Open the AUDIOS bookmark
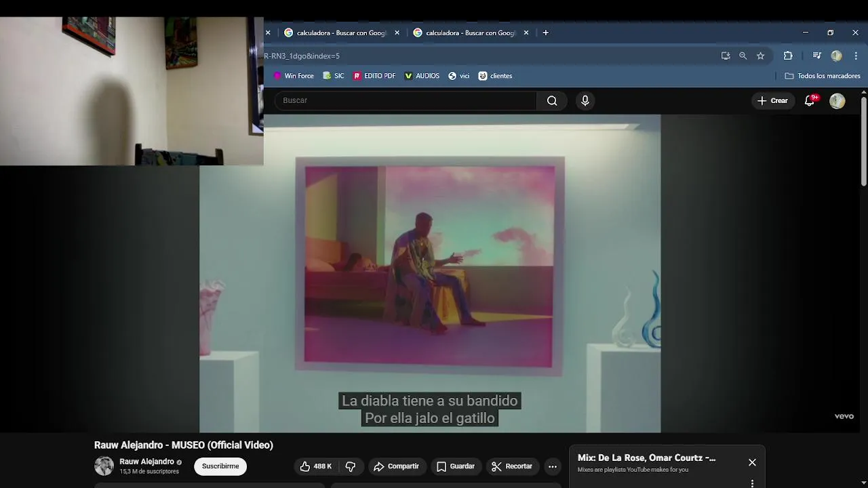868x488 pixels. click(x=422, y=76)
